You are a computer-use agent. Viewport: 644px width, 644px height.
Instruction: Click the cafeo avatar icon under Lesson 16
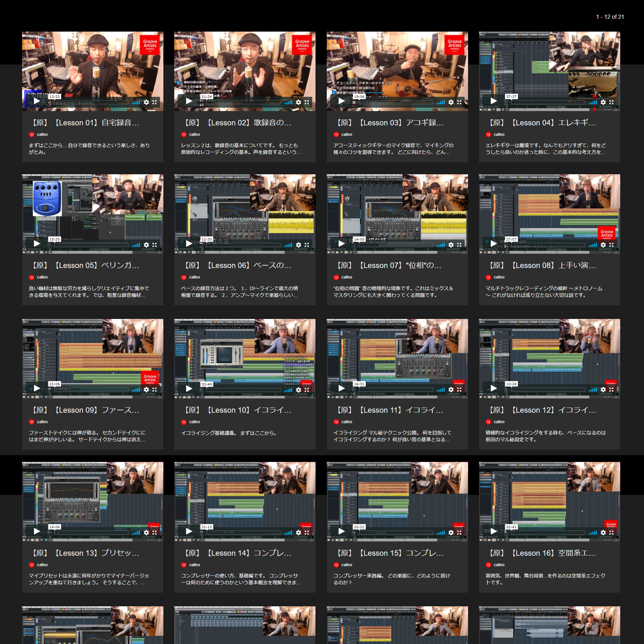pos(488,565)
